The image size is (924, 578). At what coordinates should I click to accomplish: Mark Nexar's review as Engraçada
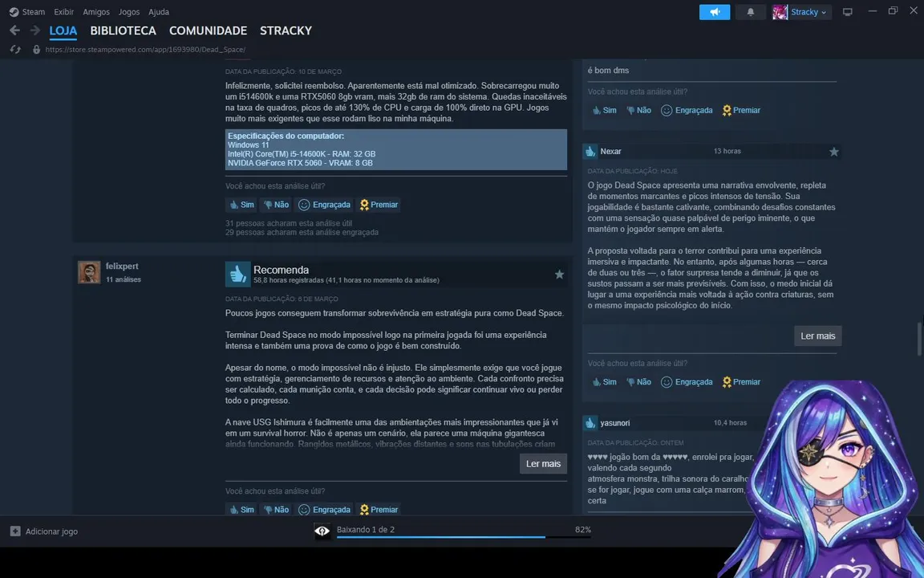(x=687, y=382)
